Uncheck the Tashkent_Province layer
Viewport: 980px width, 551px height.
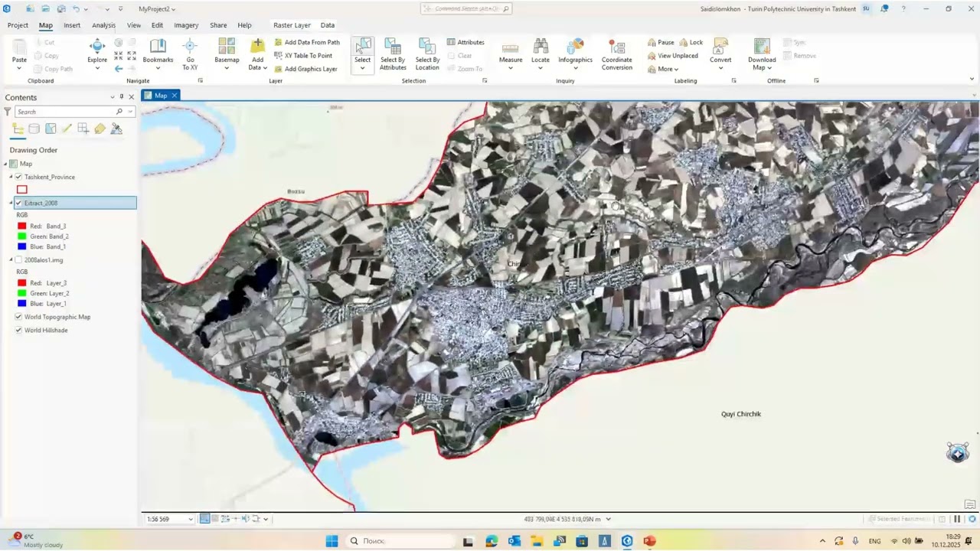(18, 177)
